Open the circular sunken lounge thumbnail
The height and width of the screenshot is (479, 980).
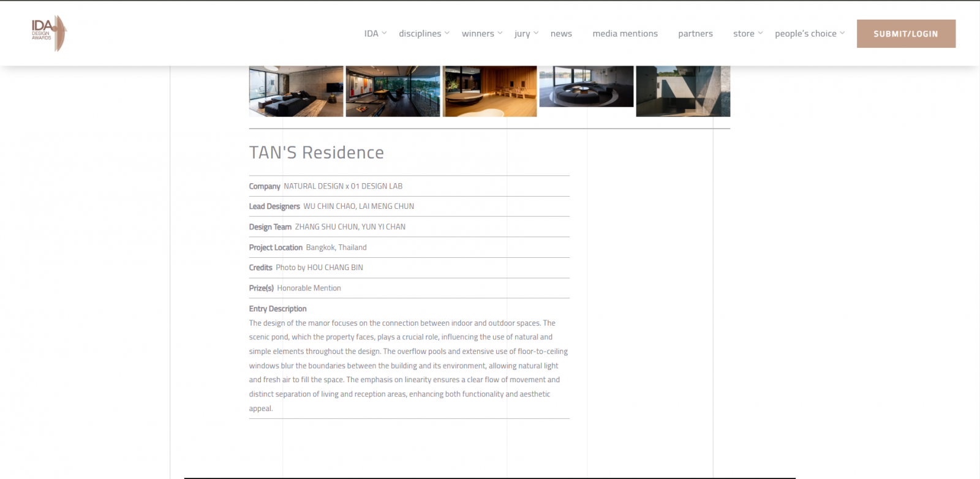coord(586,86)
